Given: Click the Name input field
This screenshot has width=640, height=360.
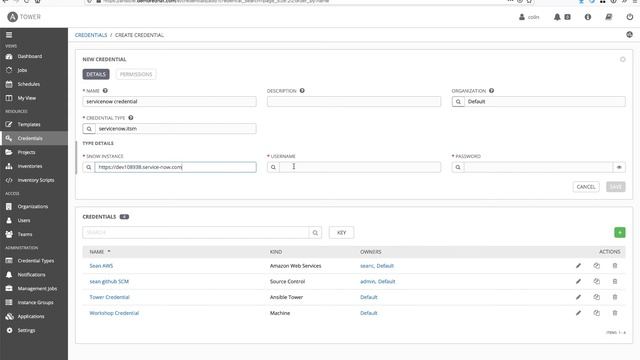Looking at the screenshot, I should 169,102.
